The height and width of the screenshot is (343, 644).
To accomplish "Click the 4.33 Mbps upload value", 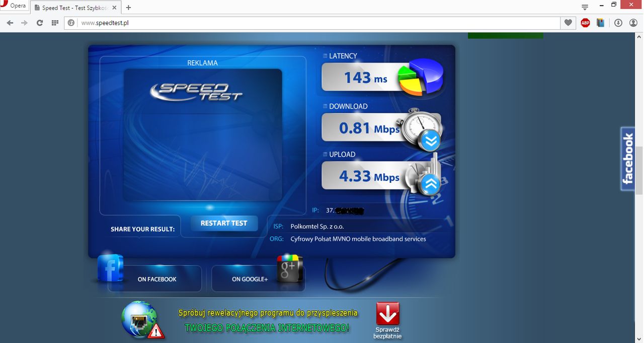I will pyautogui.click(x=369, y=176).
